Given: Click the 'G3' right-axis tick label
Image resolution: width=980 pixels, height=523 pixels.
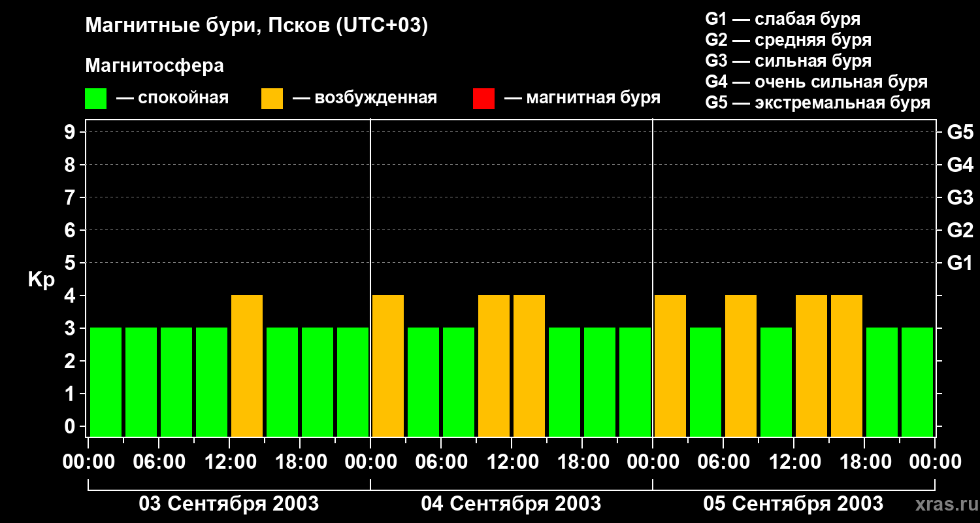Looking at the screenshot, I should click(960, 197).
